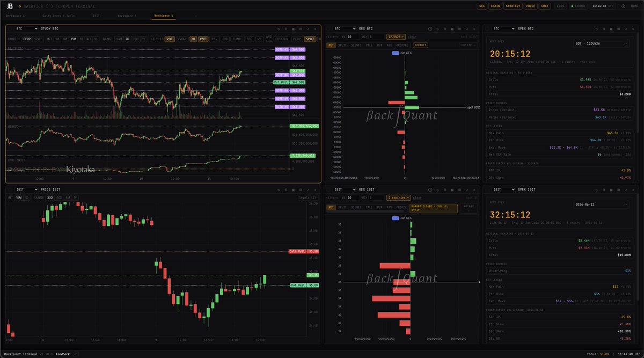Select the SPLIT view tab in GEX BTC
Screen dimensions: 644x358
342,45
